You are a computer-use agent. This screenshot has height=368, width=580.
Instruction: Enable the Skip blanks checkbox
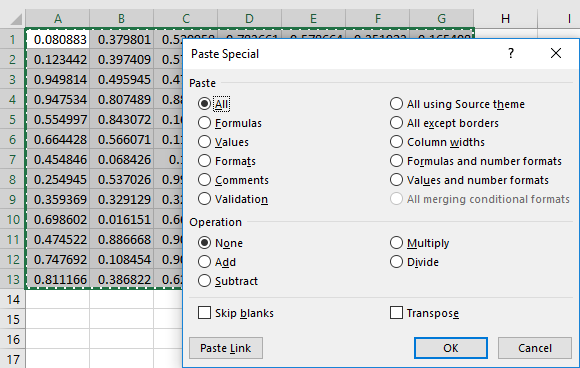(205, 313)
